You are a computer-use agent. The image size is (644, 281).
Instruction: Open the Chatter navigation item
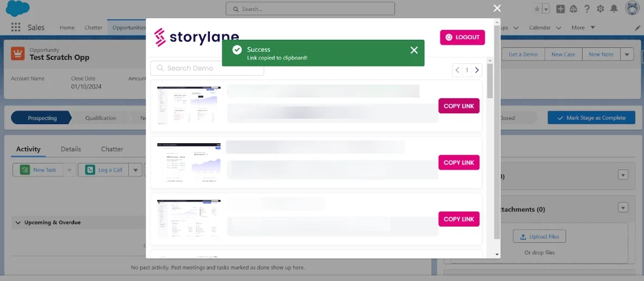[x=94, y=28]
